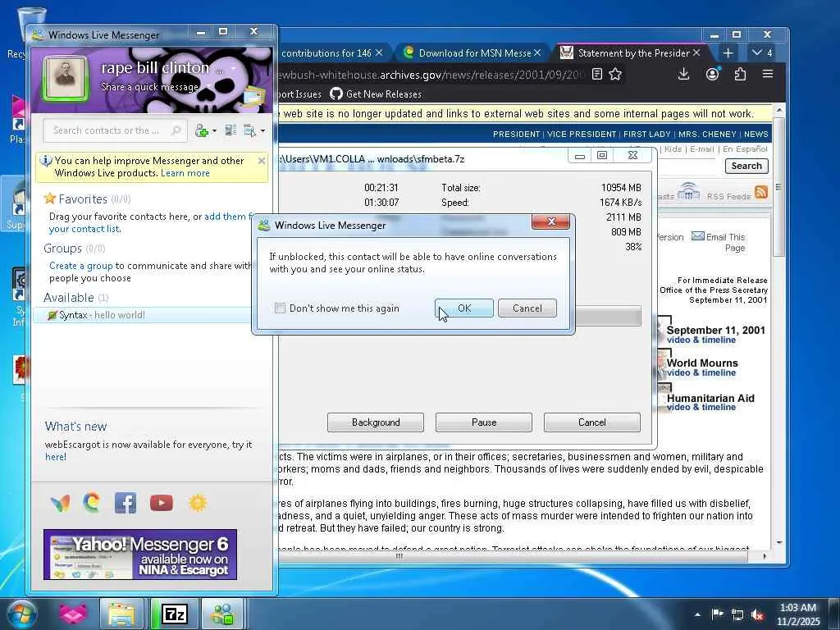
Task: Open the mail inbox icon in Messenger header
Action: tap(253, 97)
